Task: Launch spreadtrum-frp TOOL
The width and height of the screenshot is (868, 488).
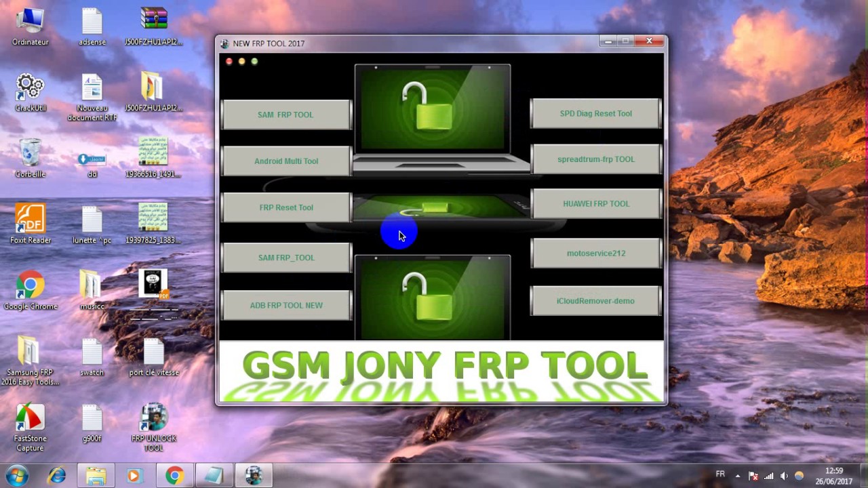Action: pos(595,159)
